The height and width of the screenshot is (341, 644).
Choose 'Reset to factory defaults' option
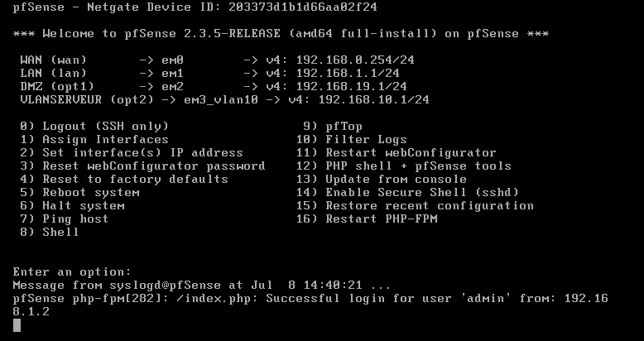124,180
